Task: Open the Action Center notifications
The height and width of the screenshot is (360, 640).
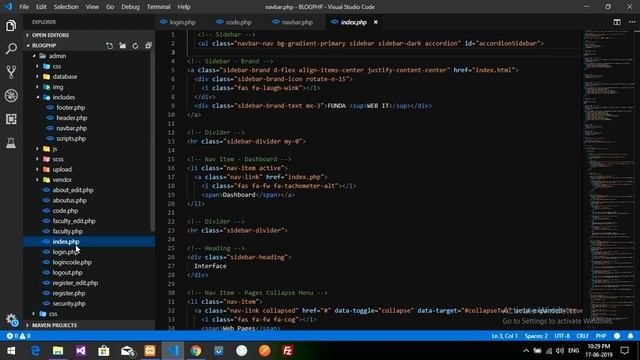Action: pos(625,351)
